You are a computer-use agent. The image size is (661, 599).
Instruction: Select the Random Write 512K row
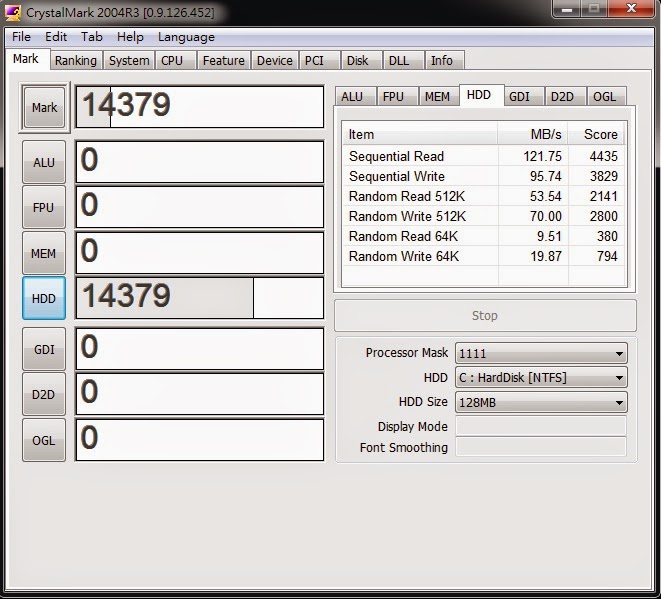pos(484,216)
